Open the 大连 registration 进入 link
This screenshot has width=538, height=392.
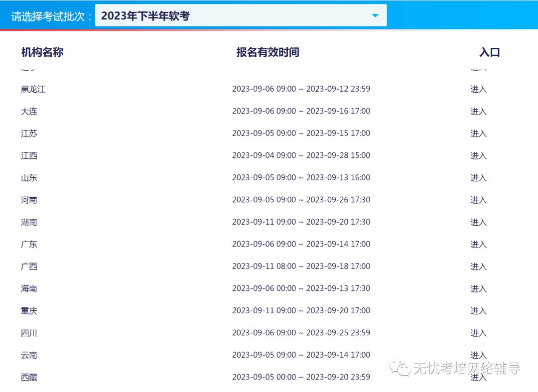(478, 112)
